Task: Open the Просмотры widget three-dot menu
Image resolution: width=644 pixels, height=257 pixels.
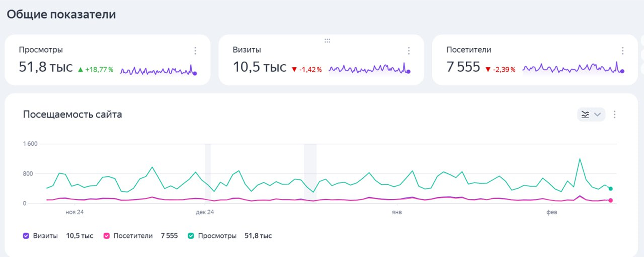Action: pos(195,51)
